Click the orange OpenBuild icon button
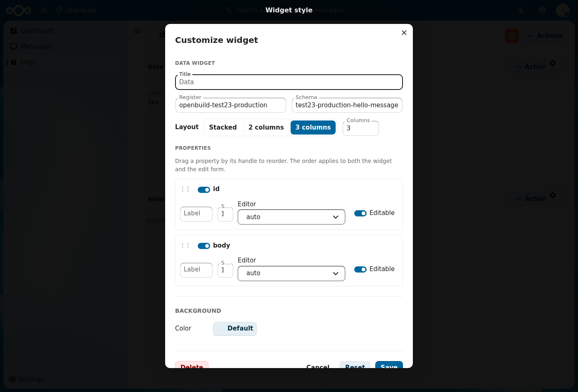Screen dimensions: 578x392 coord(512,36)
